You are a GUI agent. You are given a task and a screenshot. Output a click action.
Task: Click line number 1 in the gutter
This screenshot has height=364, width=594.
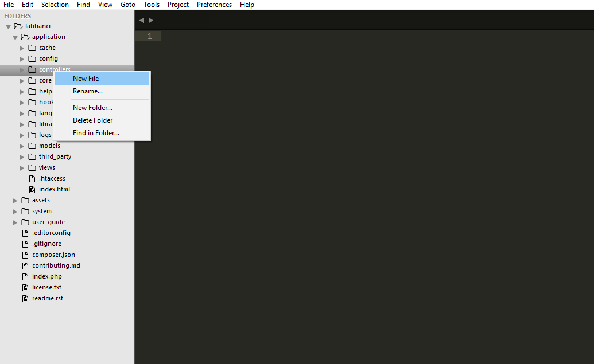coord(149,36)
